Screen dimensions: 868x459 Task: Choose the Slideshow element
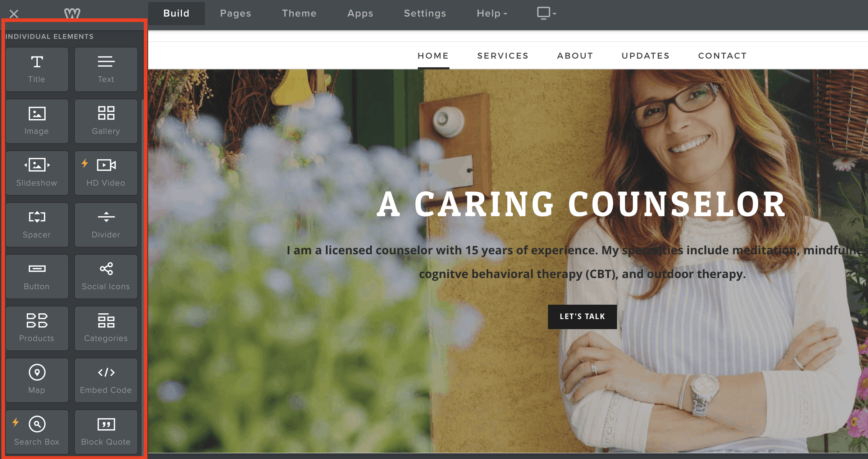37,173
